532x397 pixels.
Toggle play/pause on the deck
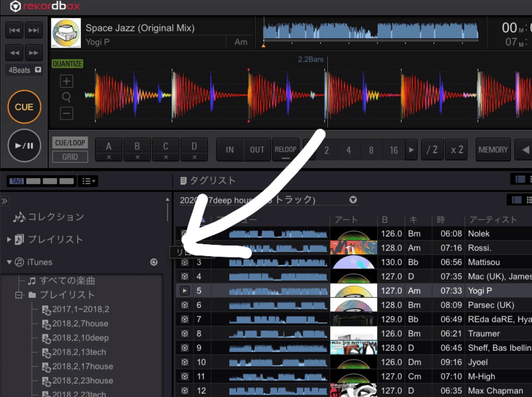[x=24, y=146]
